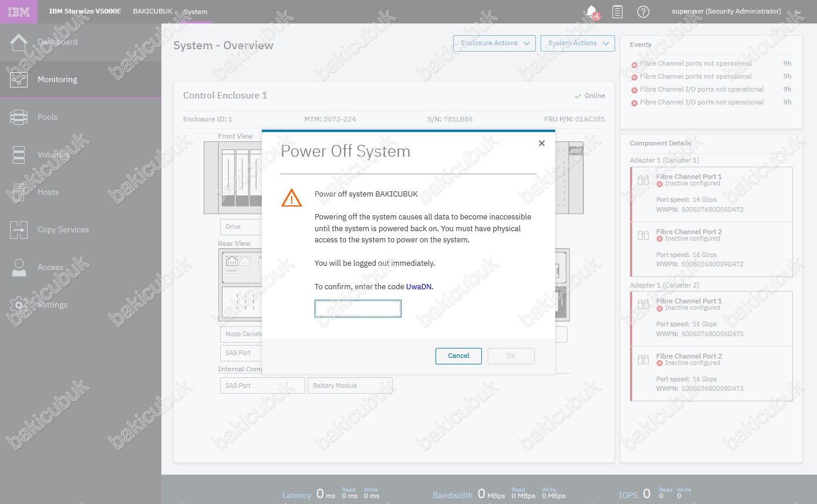817x504 pixels.
Task: Click Canister 1 Fibre Channel Port 2 icon
Action: (x=643, y=235)
